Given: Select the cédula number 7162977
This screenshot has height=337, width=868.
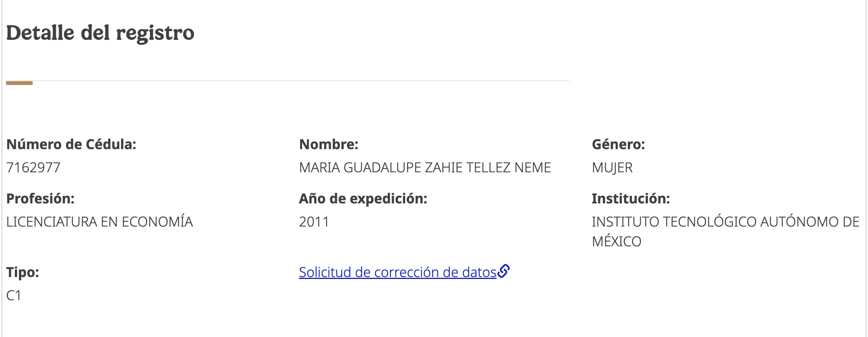Looking at the screenshot, I should tap(33, 168).
